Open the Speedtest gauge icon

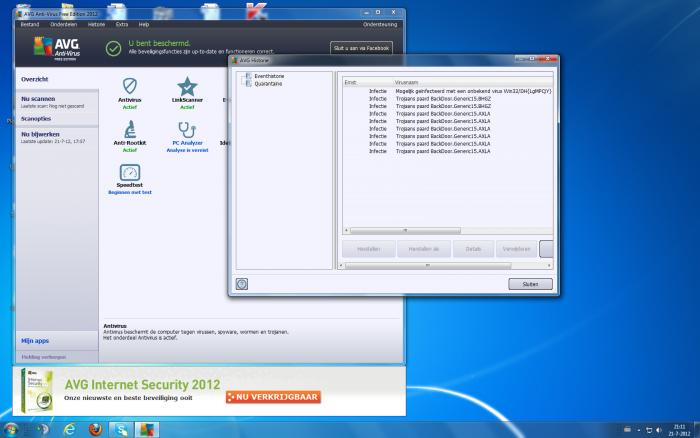(130, 172)
